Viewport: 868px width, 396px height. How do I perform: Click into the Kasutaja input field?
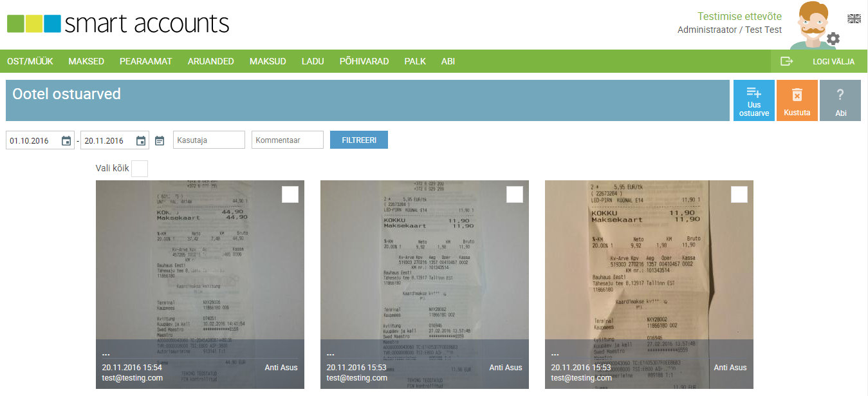pyautogui.click(x=208, y=139)
